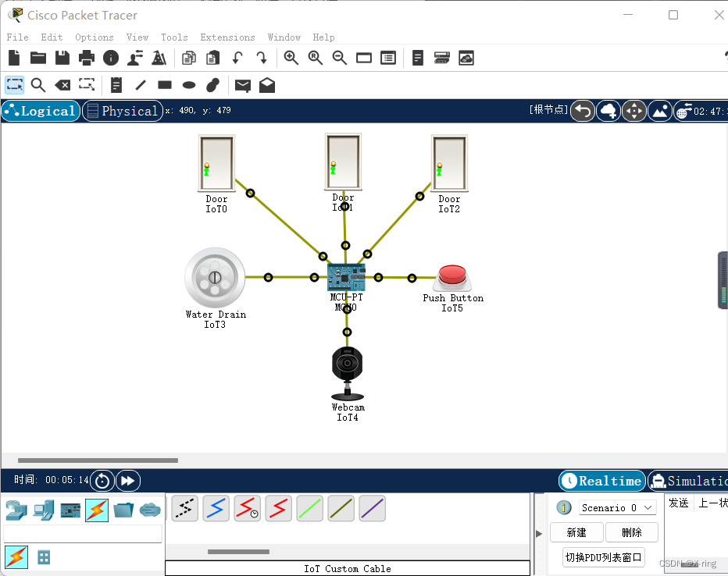
Task: Select the Draw Ellipse tool
Action: (x=189, y=85)
